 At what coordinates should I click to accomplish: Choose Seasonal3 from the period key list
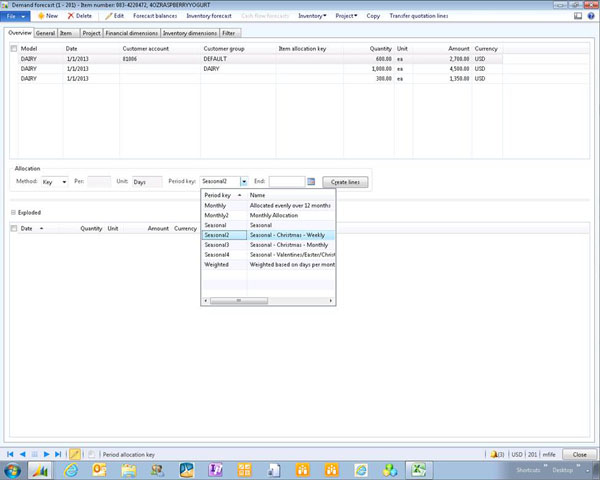[x=217, y=244]
